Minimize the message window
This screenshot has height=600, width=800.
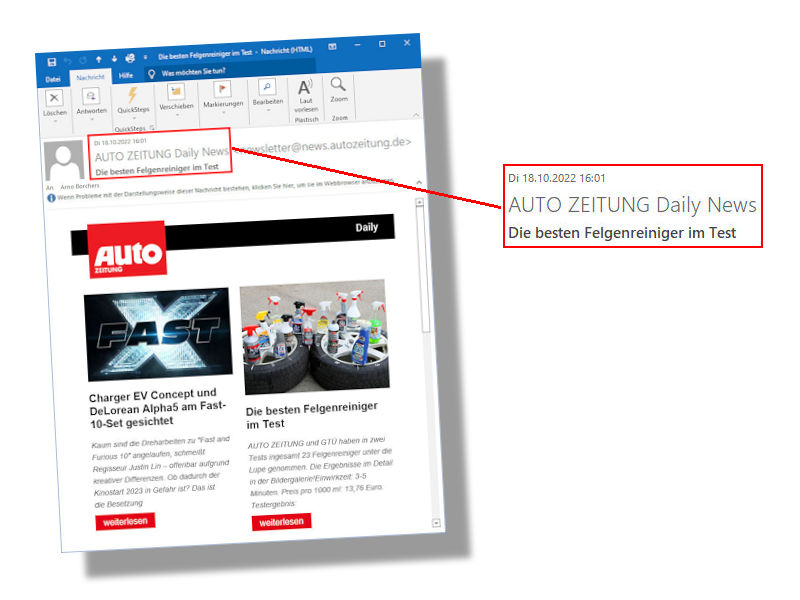click(358, 45)
